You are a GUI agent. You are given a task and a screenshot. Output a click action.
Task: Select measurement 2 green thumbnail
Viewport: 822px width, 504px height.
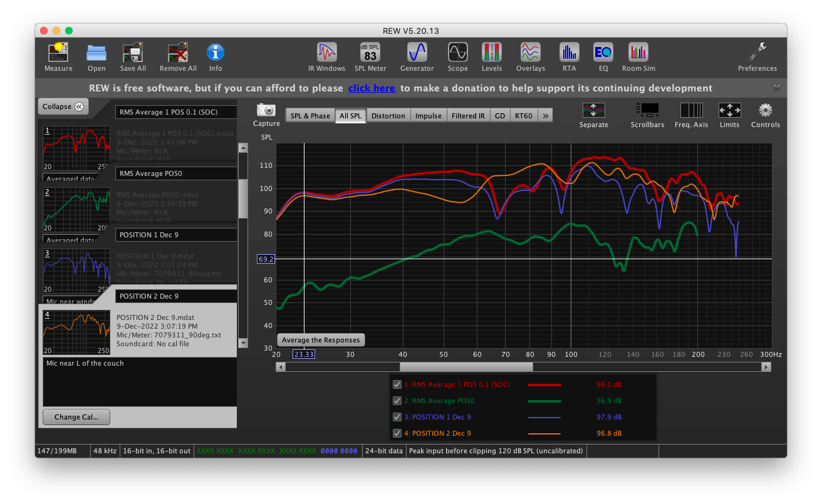pos(76,209)
